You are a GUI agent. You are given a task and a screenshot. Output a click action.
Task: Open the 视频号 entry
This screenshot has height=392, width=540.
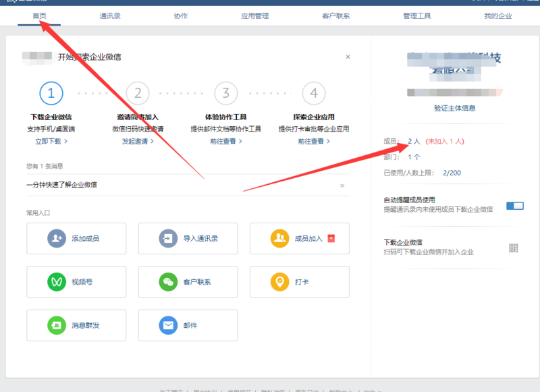coord(76,282)
